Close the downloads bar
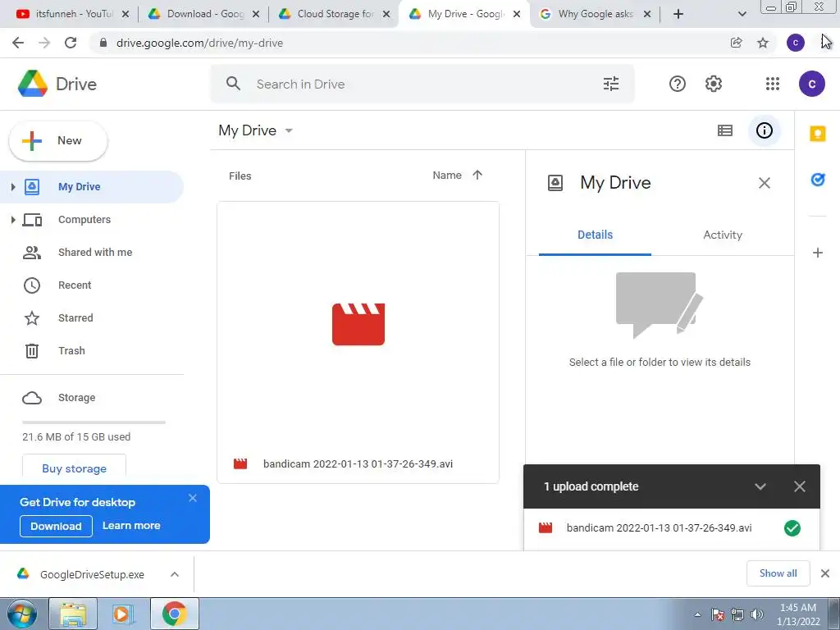The image size is (840, 630). point(825,573)
